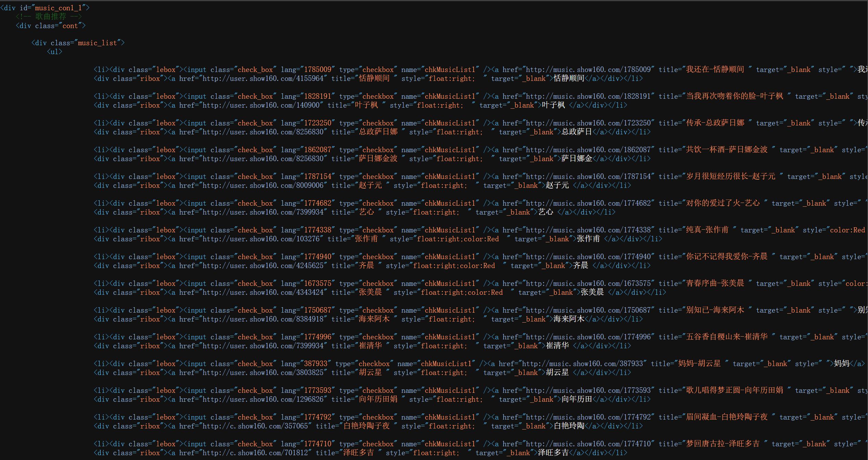Click the music.show160.com/1673575 URL
This screenshot has width=868, height=460.
tap(588, 283)
